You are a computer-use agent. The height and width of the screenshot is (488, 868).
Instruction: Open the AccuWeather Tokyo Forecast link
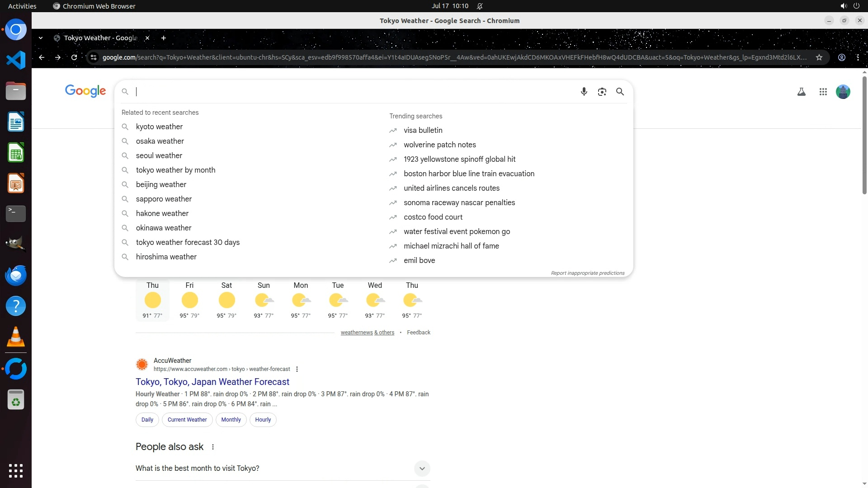212,382
